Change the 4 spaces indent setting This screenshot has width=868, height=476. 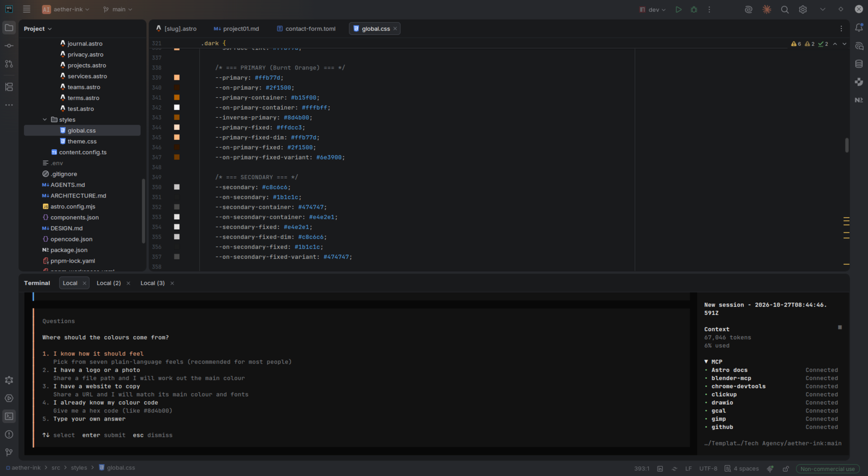point(742,468)
